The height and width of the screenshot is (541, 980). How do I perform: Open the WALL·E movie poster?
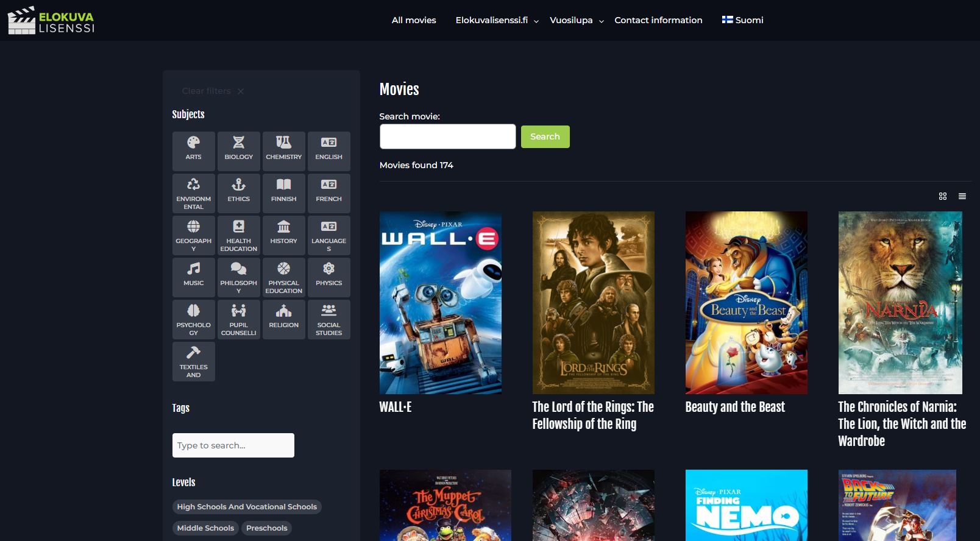coord(441,303)
